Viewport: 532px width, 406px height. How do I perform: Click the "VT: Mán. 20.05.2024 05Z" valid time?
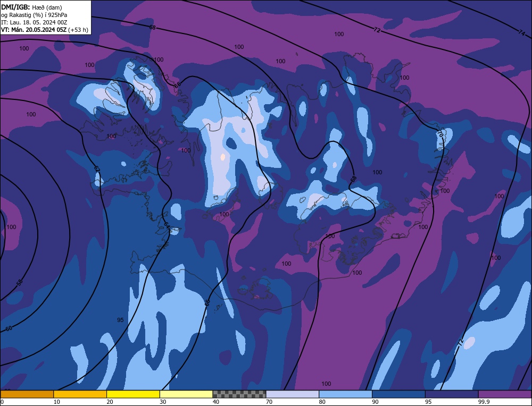[34, 30]
